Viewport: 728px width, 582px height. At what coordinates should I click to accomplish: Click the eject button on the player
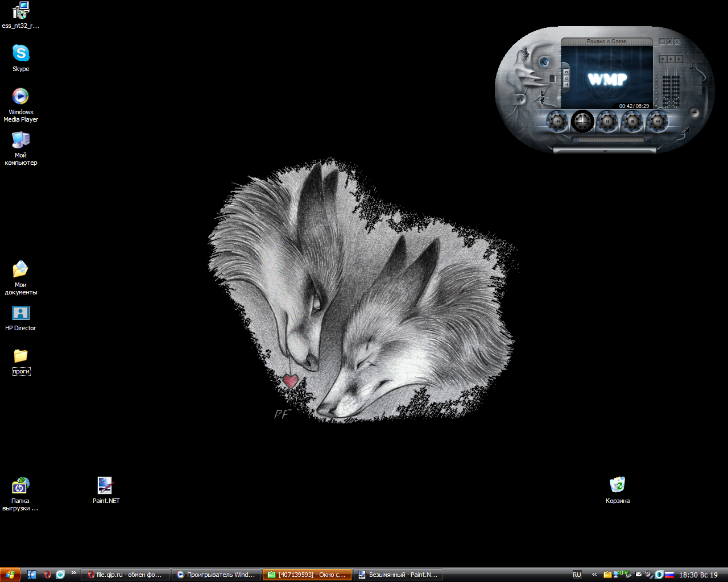point(694,113)
